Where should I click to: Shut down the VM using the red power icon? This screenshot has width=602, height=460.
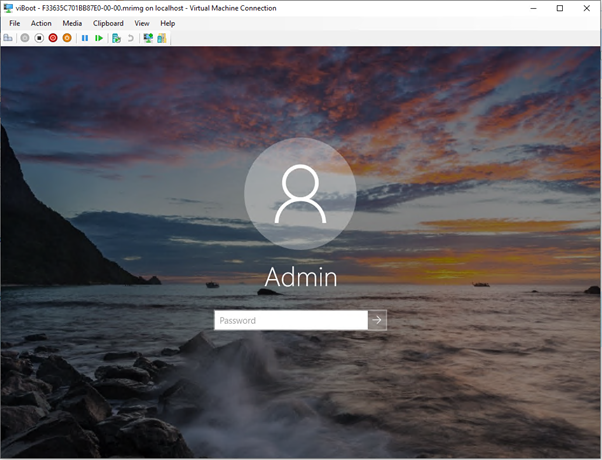[53, 38]
